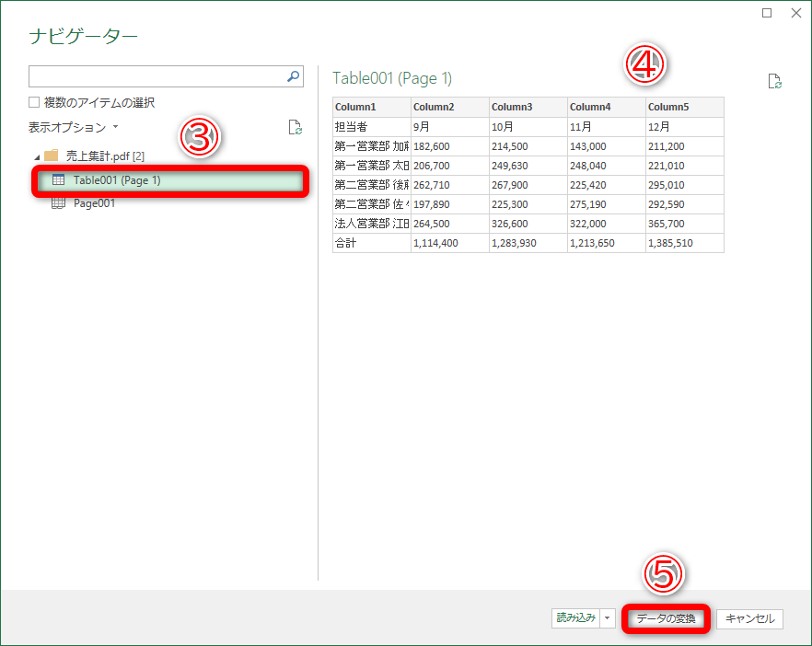Click the 12月 cell
Viewport: 812px width, 646px height.
(685, 127)
